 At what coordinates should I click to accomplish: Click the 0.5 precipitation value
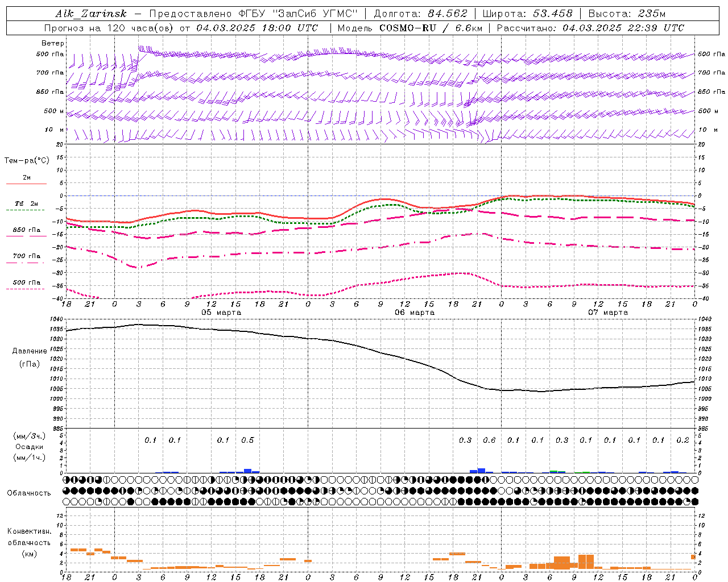(x=247, y=440)
